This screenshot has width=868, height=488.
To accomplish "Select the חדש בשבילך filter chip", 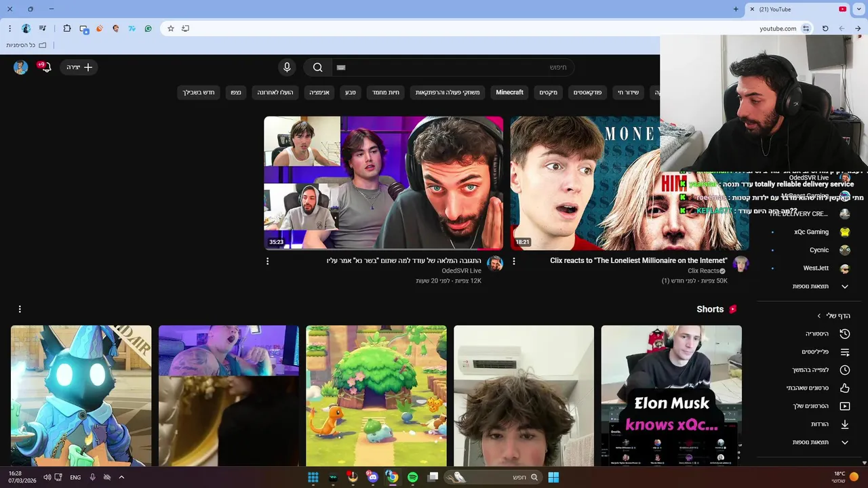I will [x=199, y=92].
